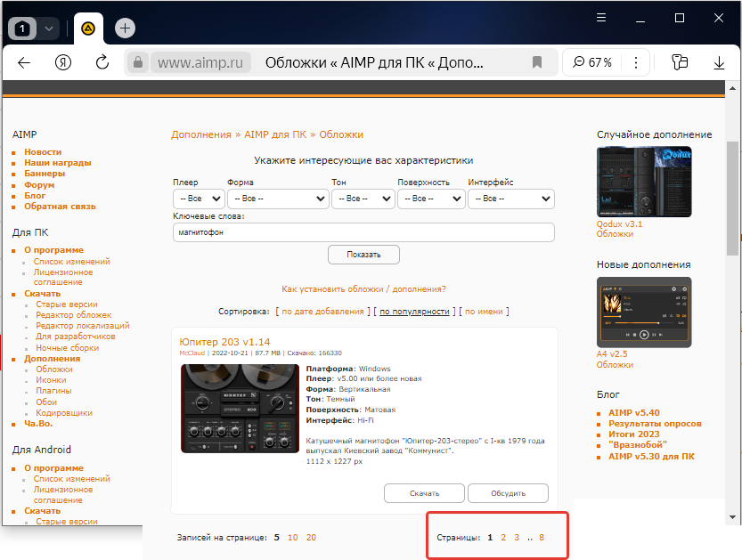The height and width of the screenshot is (560, 742).
Task: Sort results по популярности
Action: click(414, 312)
